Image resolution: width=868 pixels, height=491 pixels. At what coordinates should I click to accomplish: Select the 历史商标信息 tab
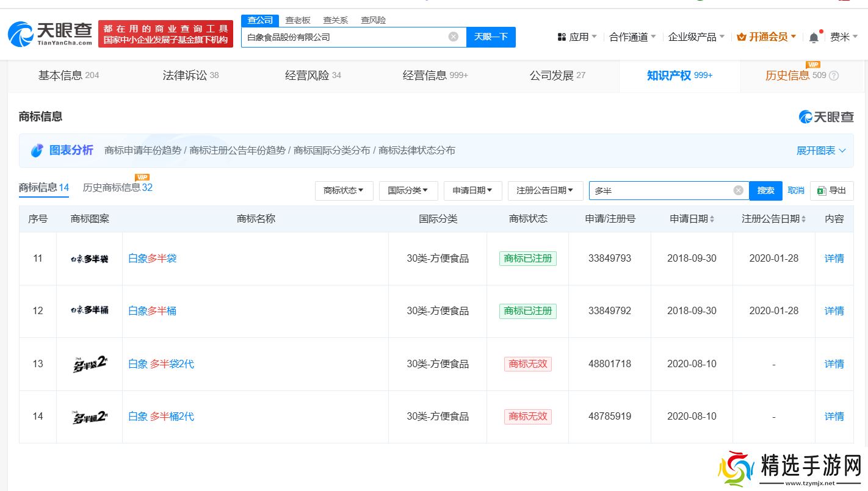(x=117, y=188)
